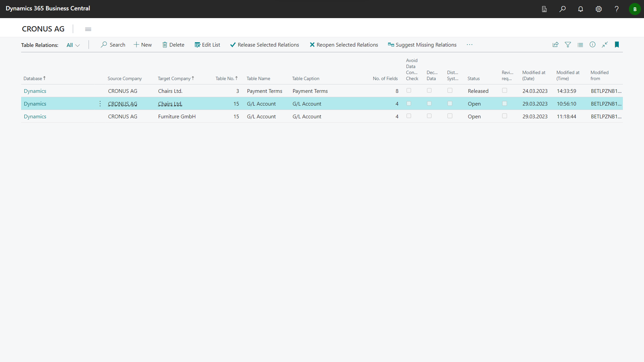Choose Reopen Selected Relations
Image resolution: width=644 pixels, height=362 pixels.
344,45
